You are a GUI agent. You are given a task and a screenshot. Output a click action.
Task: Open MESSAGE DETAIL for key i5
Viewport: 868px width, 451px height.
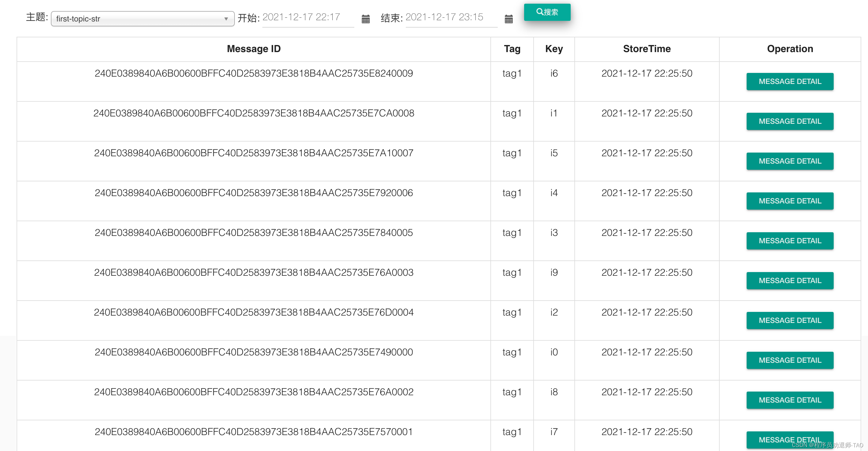click(790, 161)
